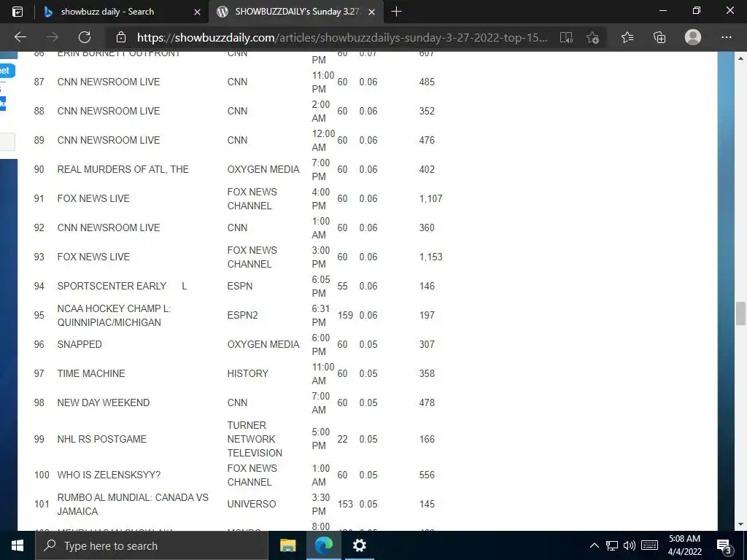
Task: Open network status tray icon
Action: (x=612, y=545)
